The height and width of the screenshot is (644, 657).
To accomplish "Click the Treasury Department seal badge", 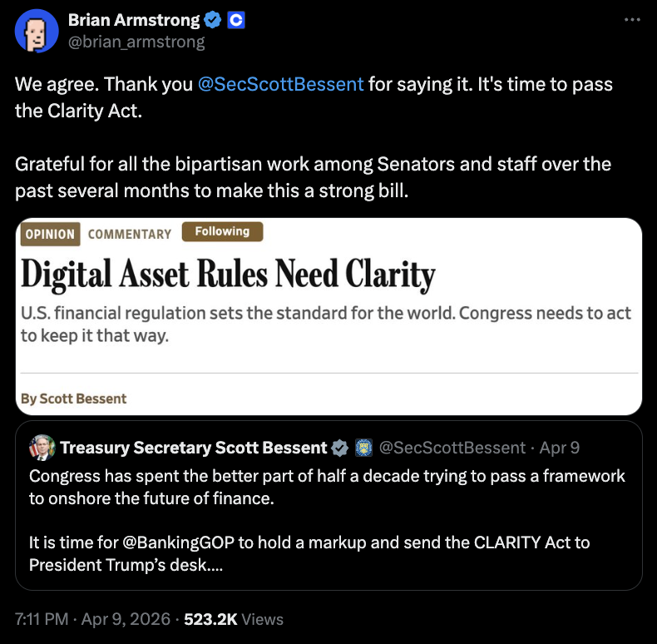I will pos(363,448).
